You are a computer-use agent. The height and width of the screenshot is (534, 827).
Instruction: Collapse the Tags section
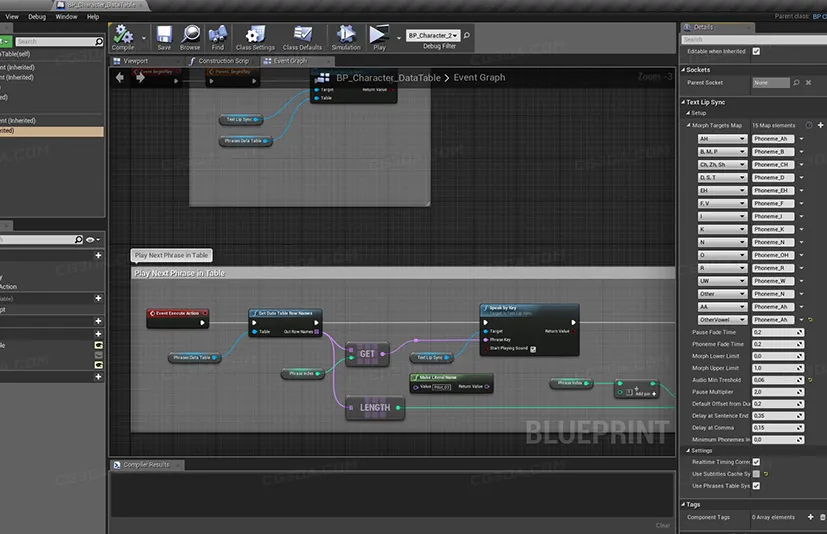(683, 504)
